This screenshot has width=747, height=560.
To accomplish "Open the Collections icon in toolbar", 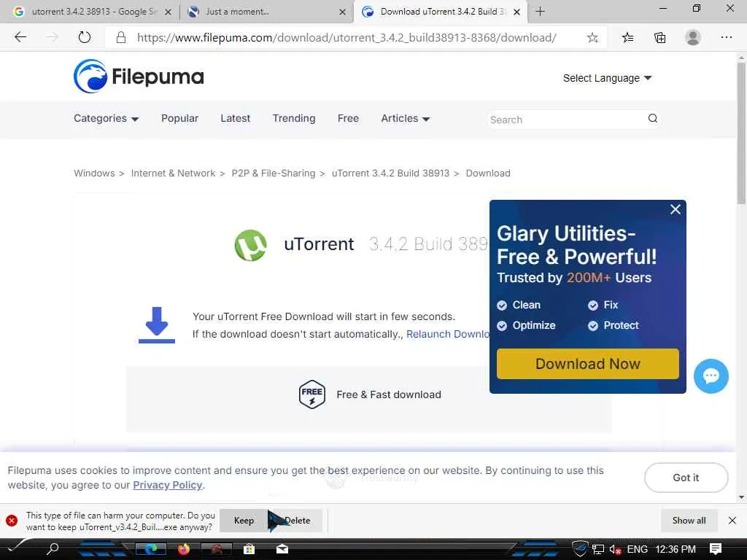I will [x=659, y=38].
